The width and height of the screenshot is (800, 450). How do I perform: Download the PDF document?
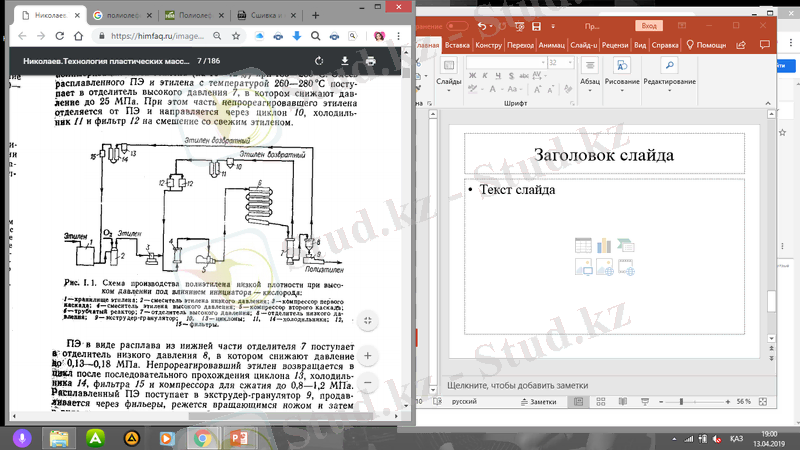[x=345, y=60]
